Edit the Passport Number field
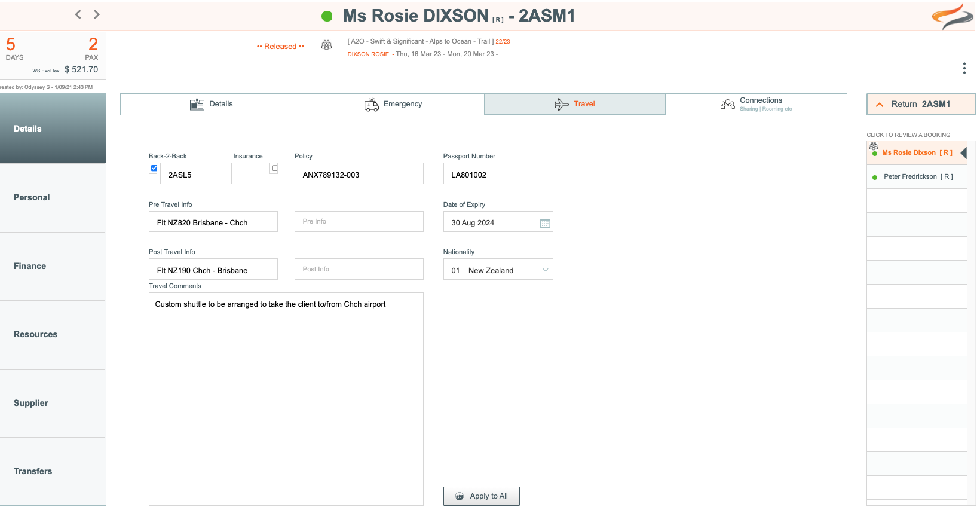The image size is (980, 513). pyautogui.click(x=498, y=174)
